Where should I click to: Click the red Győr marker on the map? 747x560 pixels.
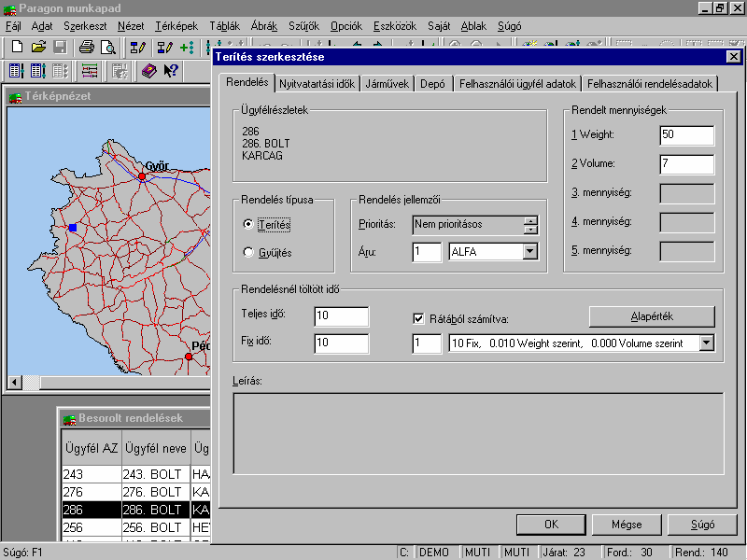click(142, 176)
